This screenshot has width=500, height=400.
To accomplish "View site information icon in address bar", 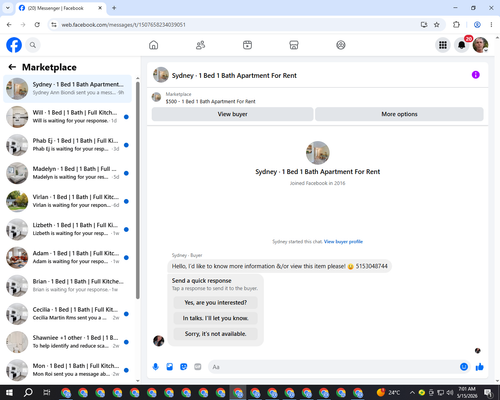I will (54, 25).
